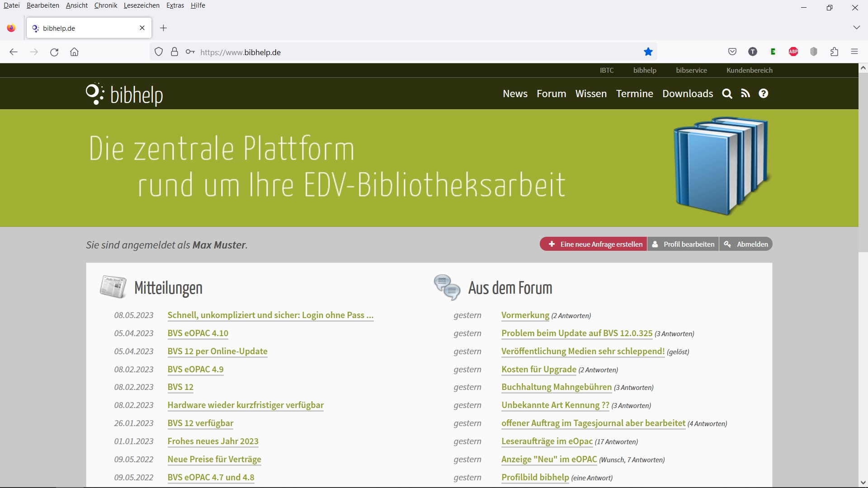This screenshot has width=868, height=488.
Task: Open the Chronik menu
Action: pos(106,5)
